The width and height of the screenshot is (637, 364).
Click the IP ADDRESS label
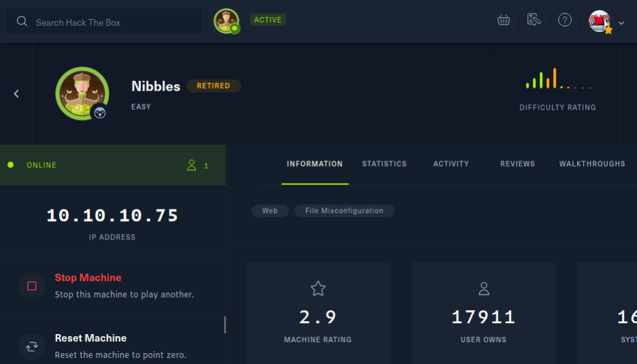pos(112,237)
